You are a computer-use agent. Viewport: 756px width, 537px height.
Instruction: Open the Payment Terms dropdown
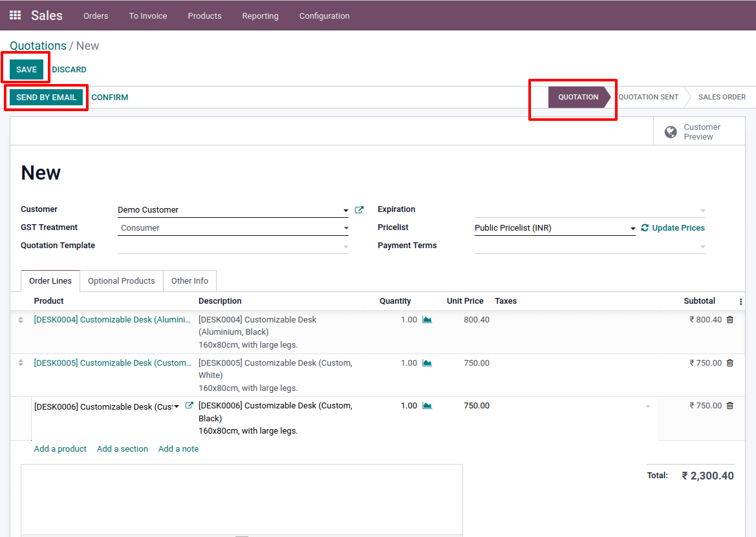702,246
